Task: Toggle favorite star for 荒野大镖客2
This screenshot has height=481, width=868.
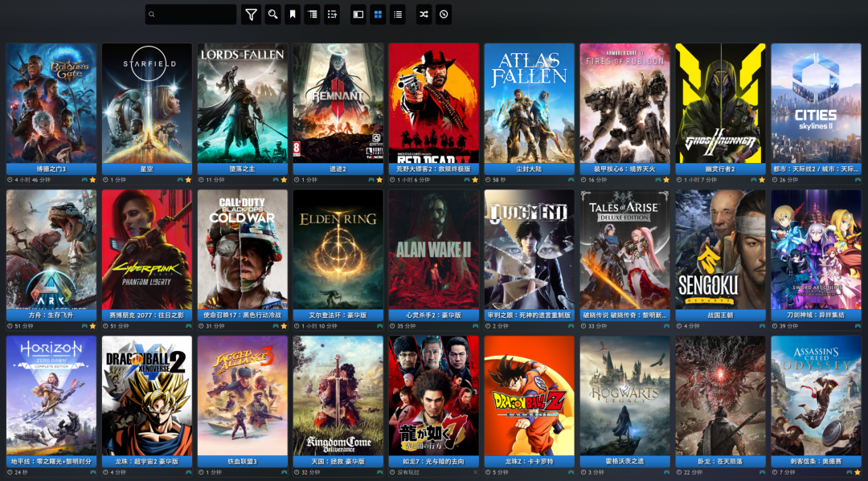Action: pyautogui.click(x=475, y=180)
